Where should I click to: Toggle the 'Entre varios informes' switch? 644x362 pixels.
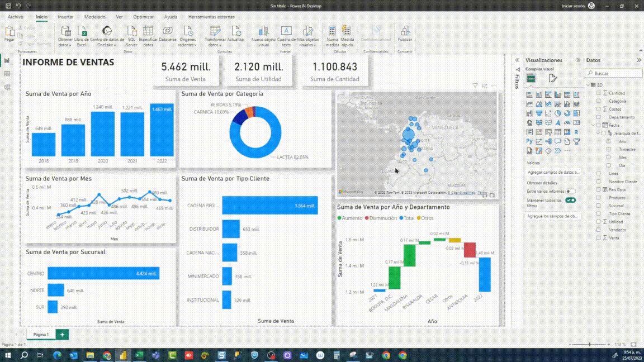tap(570, 192)
